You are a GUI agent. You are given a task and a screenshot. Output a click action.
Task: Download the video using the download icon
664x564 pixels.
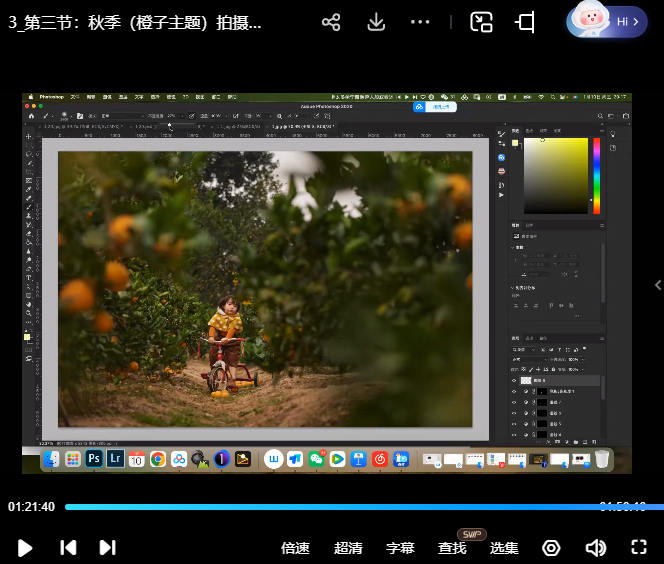click(376, 22)
